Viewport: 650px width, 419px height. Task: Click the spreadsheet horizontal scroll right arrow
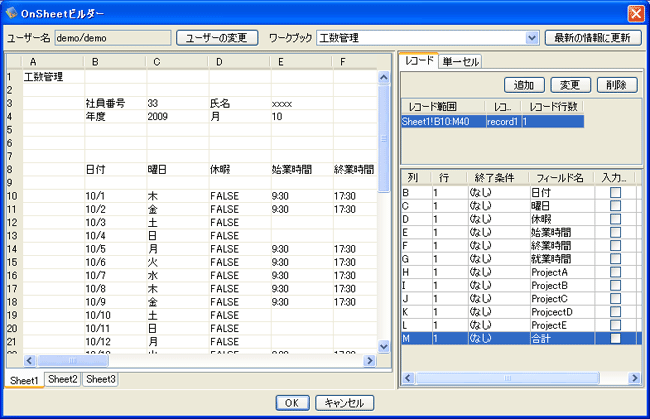tap(371, 360)
